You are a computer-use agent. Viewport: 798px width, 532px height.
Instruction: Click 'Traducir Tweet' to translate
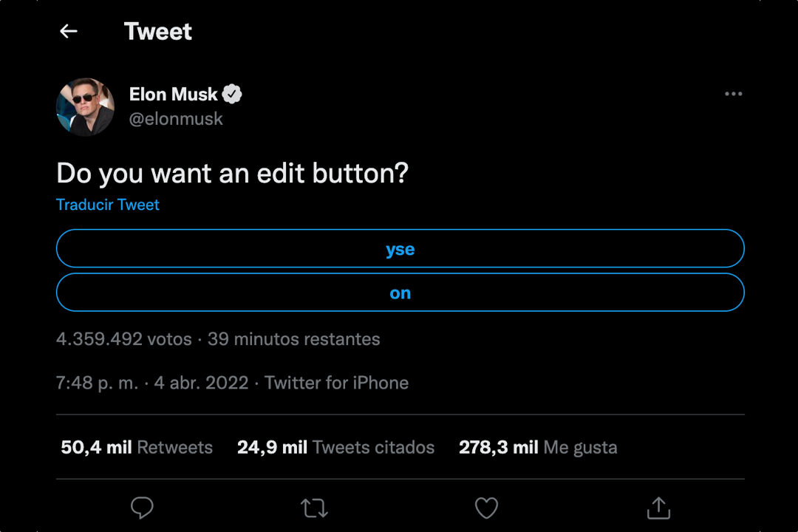[107, 205]
